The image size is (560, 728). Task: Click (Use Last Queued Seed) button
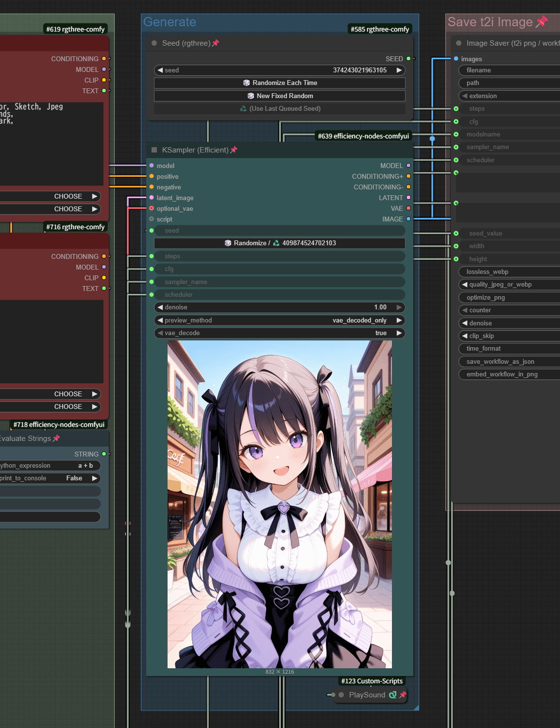(280, 109)
